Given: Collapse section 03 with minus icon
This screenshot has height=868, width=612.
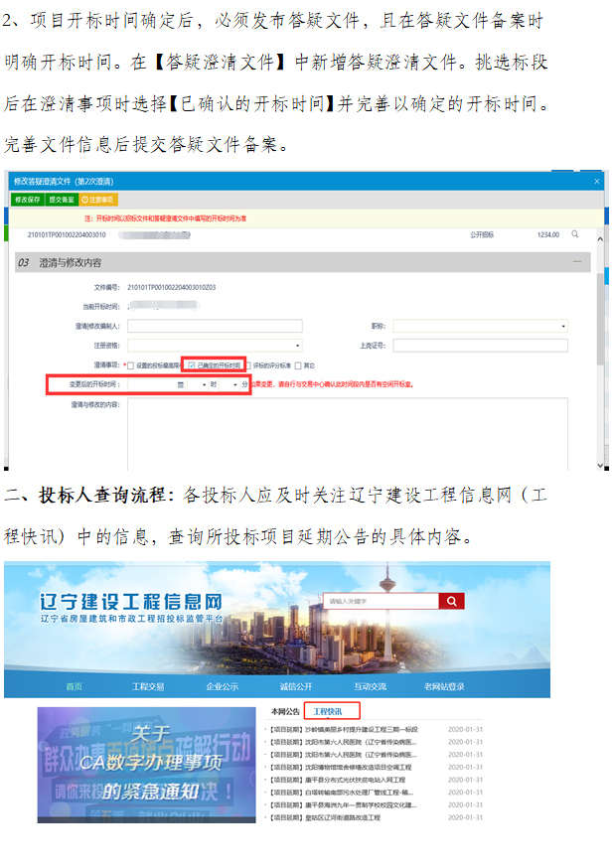Looking at the screenshot, I should click(578, 262).
